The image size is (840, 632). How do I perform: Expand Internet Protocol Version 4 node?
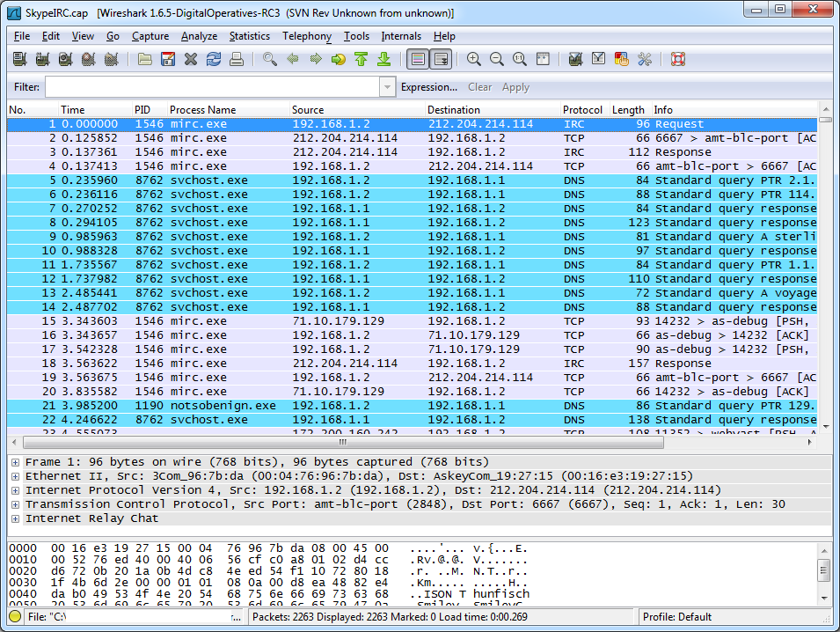tap(16, 490)
